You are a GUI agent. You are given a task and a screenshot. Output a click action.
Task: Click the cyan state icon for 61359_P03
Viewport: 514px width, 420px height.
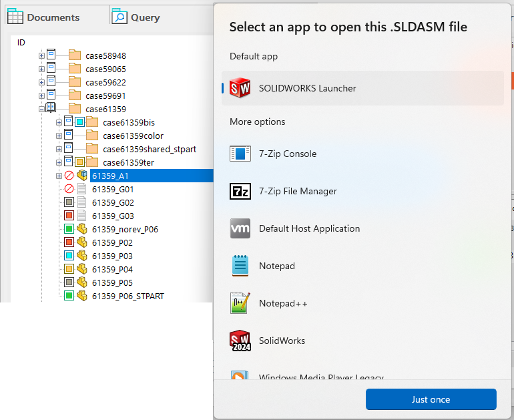[x=69, y=256]
